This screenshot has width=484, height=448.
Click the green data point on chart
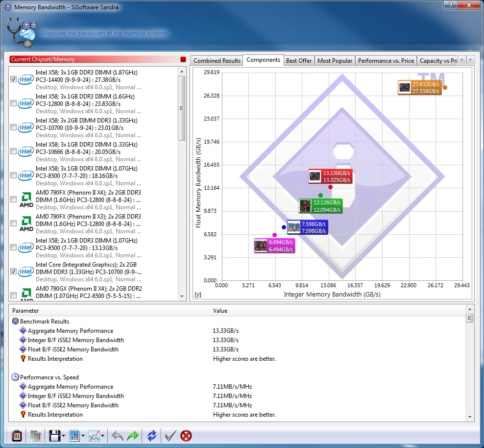320,195
